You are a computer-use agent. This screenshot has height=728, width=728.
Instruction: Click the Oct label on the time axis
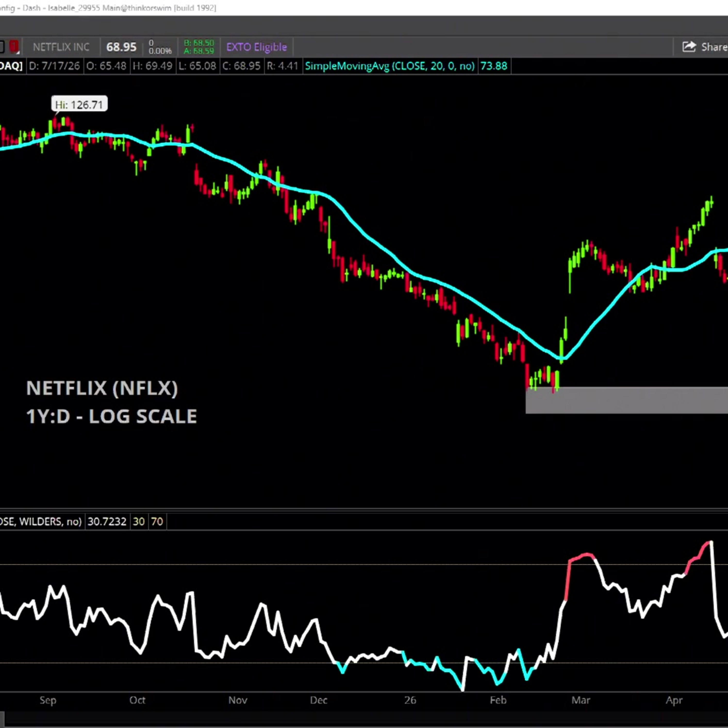pos(137,701)
